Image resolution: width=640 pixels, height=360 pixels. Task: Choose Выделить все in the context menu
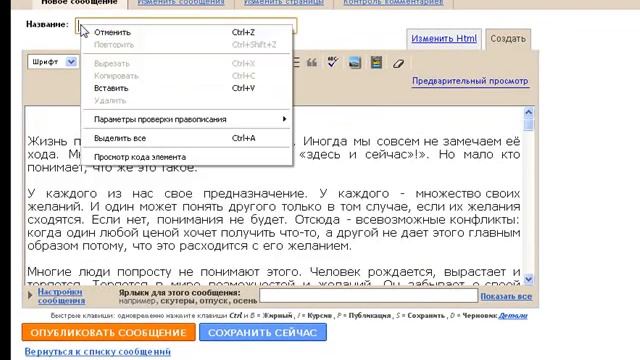(x=187, y=138)
